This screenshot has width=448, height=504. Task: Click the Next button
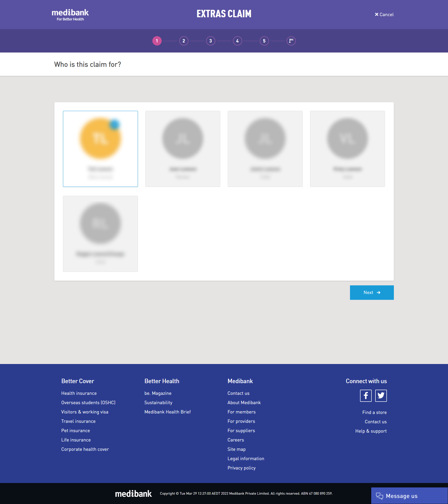click(x=372, y=292)
